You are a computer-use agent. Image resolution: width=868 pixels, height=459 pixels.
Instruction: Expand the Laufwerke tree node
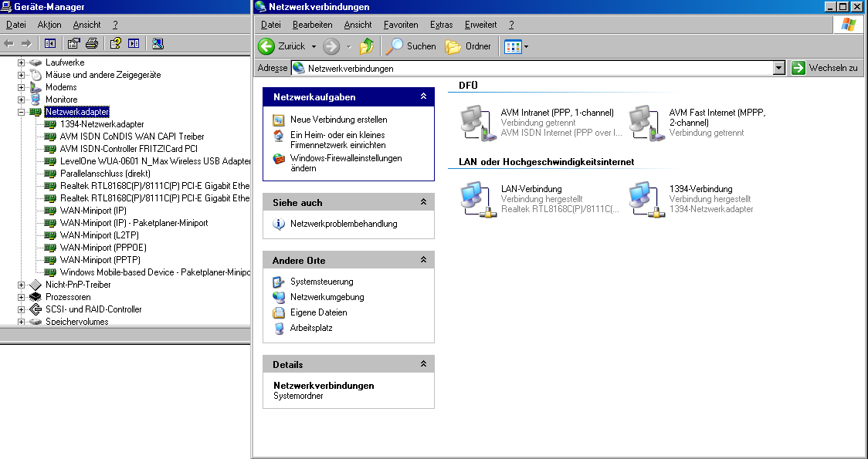(x=21, y=62)
